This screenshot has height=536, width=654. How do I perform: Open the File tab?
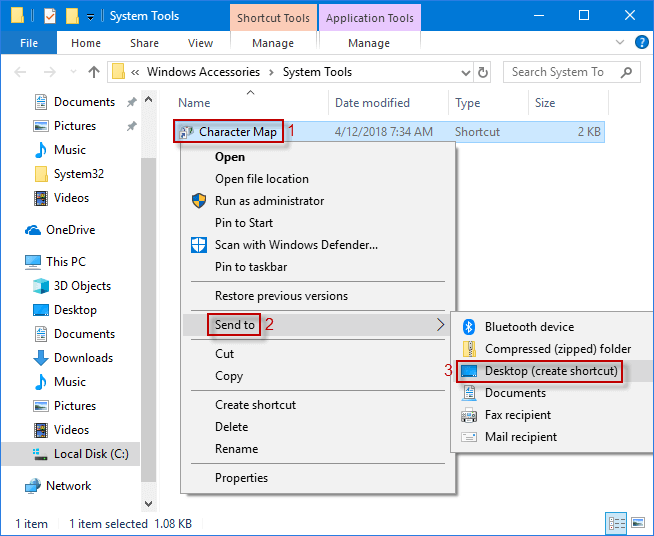coord(29,43)
